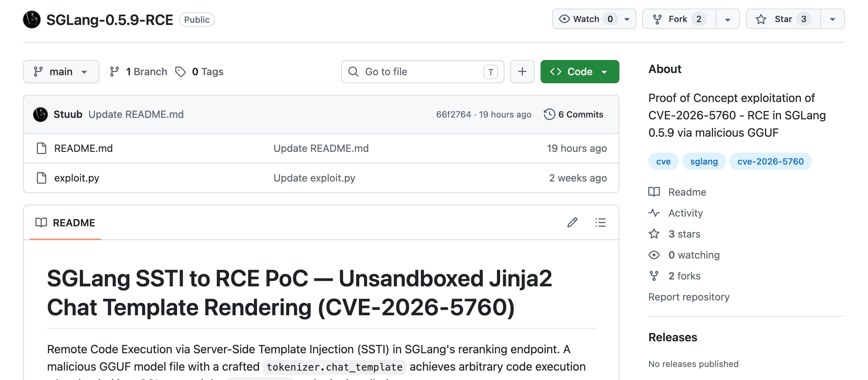Open the Star lists dropdown arrow

(x=832, y=19)
